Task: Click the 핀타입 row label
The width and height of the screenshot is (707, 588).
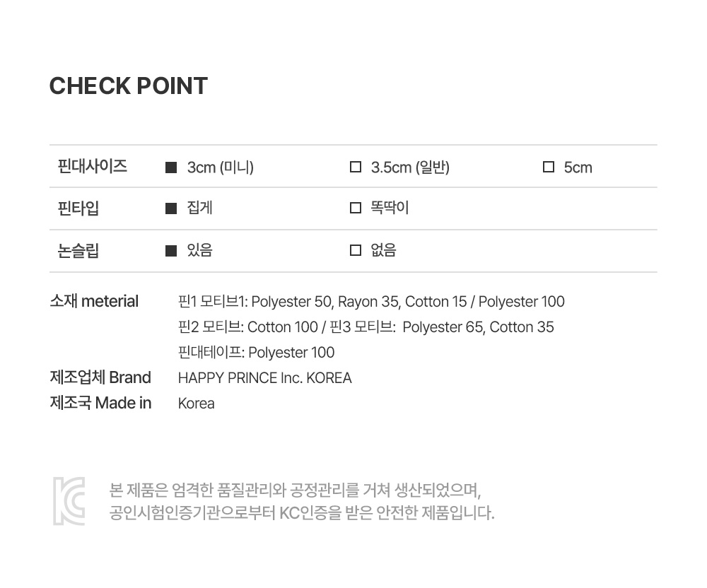Action: 78,208
